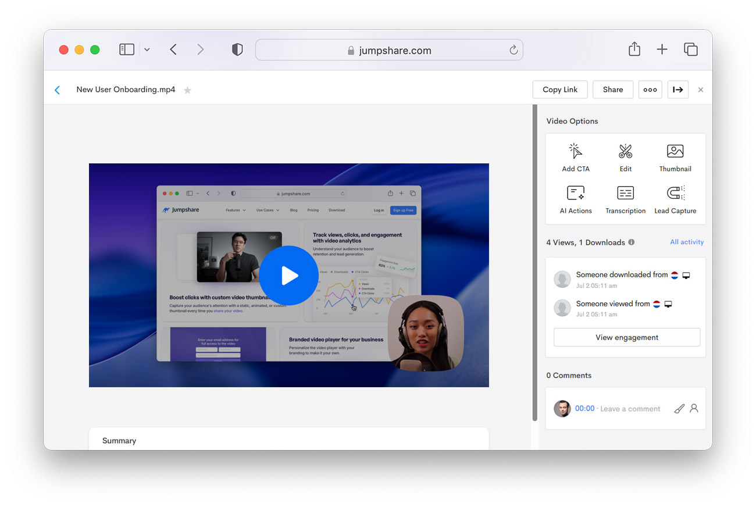Click the mention person icon in comments

694,408
